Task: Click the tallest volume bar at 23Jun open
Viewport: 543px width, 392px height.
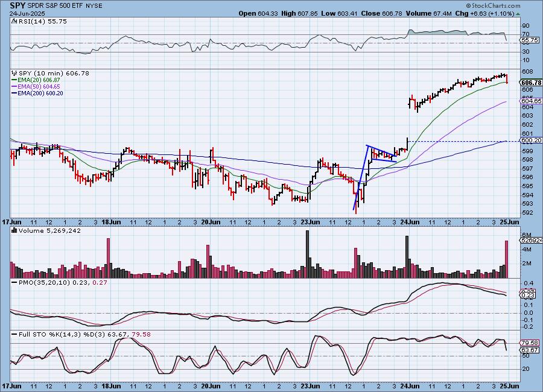Action: (307, 254)
